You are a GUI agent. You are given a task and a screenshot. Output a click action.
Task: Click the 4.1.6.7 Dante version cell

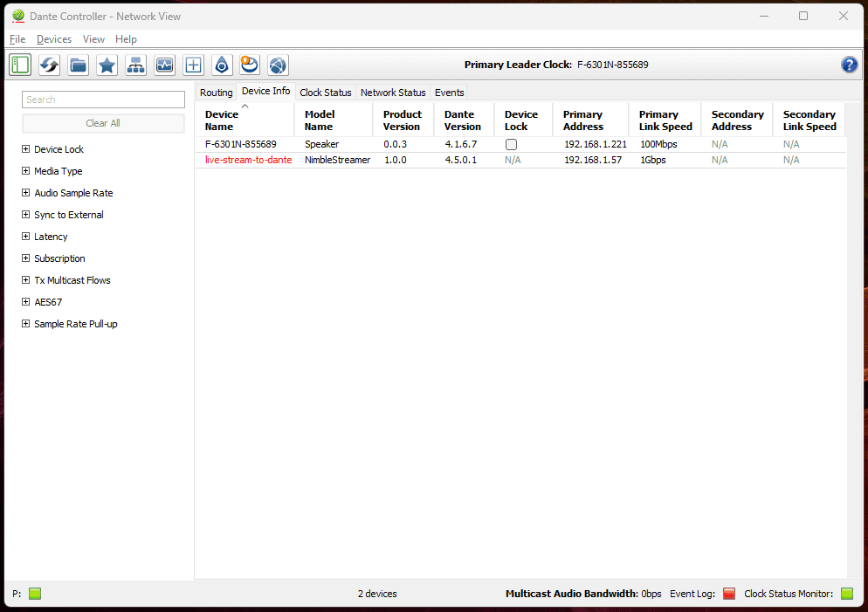[461, 144]
